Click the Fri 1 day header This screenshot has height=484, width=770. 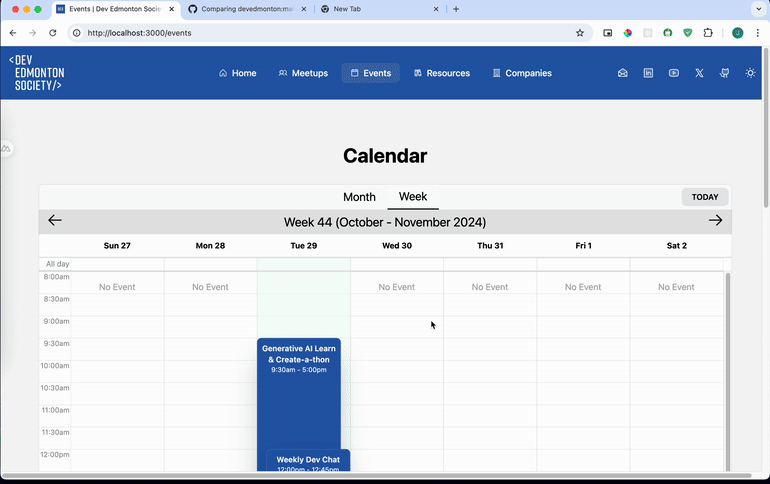point(583,245)
